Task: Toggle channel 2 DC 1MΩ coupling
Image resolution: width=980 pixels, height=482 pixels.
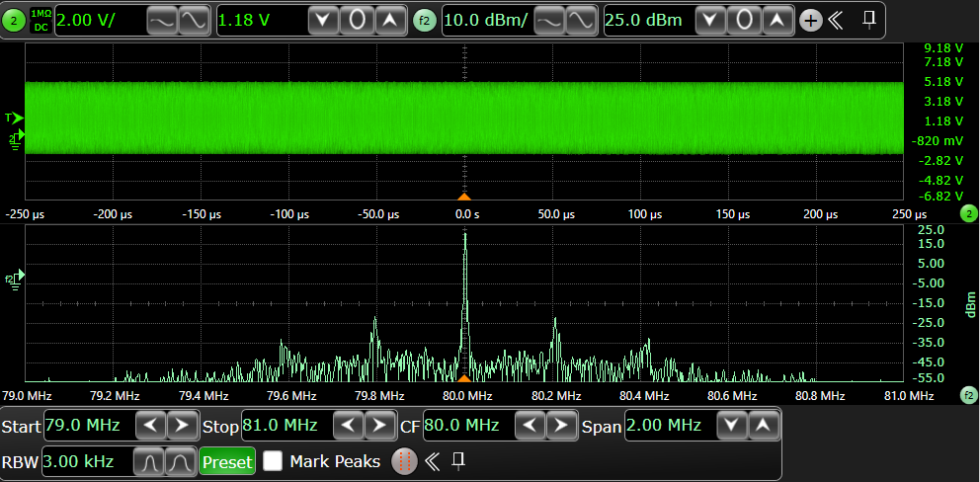Action: 41,22
